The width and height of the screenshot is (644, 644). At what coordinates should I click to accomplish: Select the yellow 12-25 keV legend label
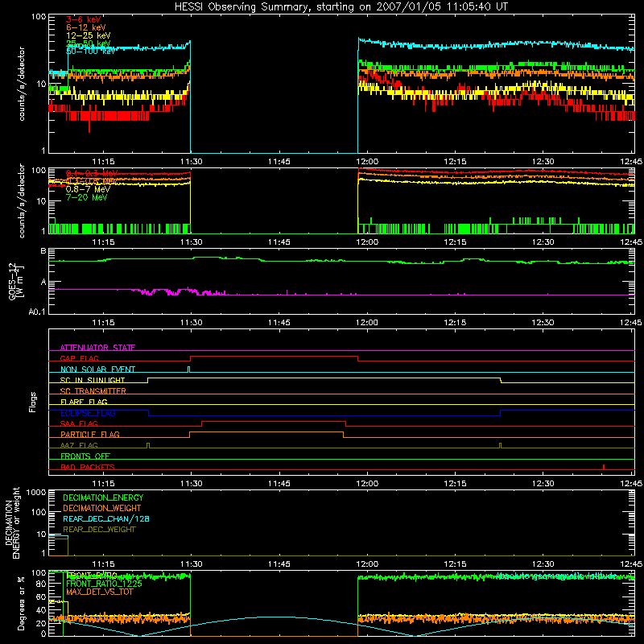coord(89,35)
